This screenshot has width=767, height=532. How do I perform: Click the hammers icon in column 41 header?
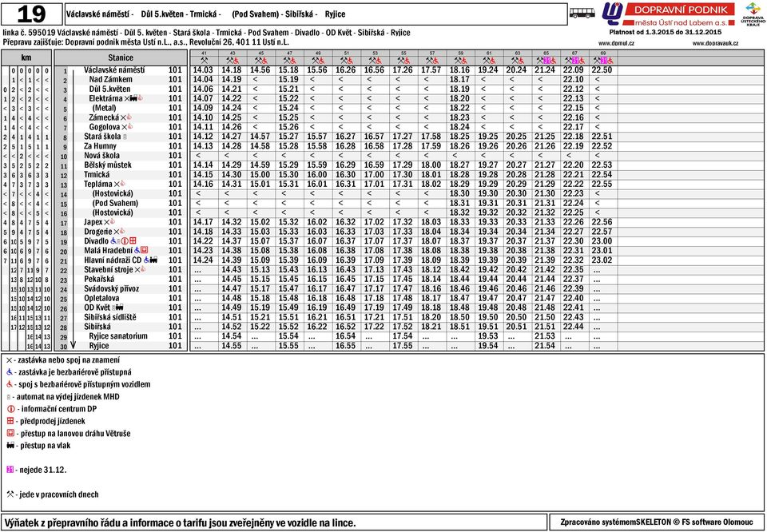[x=205, y=61]
